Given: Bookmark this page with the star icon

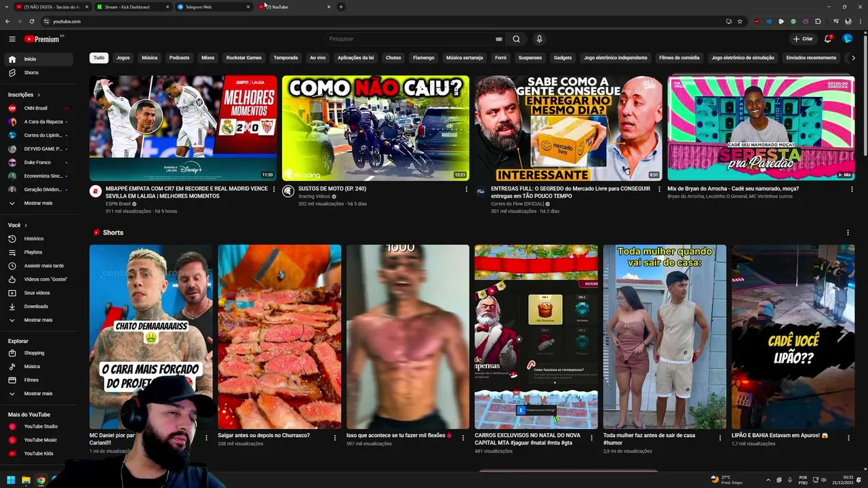Looking at the screenshot, I should click(740, 21).
